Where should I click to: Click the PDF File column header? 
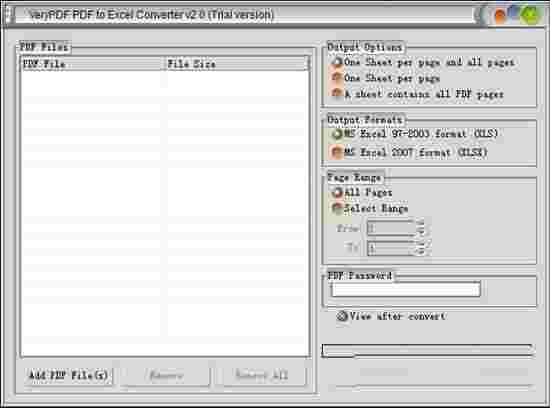(x=92, y=64)
